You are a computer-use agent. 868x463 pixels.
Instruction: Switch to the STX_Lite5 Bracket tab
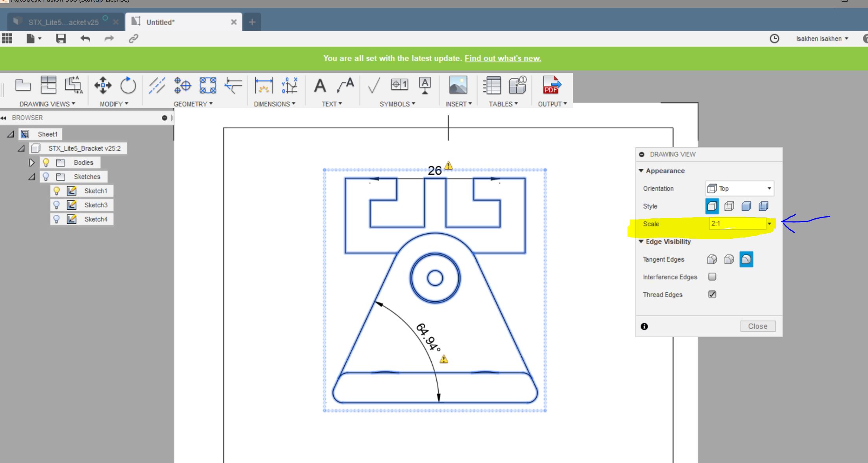pos(63,22)
